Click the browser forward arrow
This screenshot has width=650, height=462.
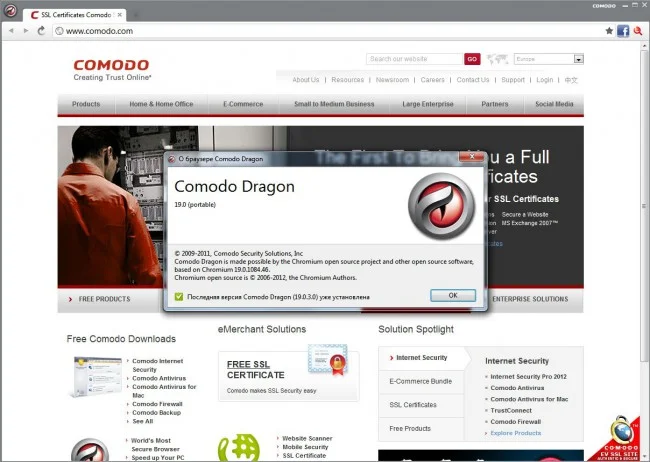[26, 31]
